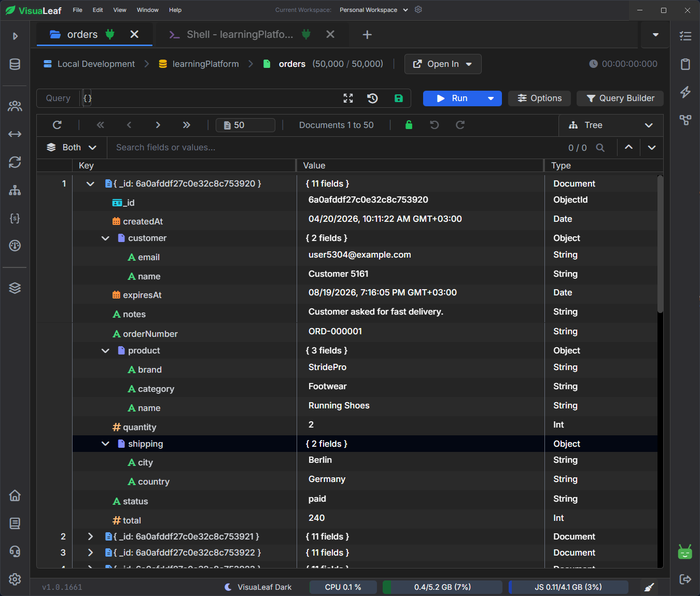
Task: Run the query
Action: (452, 98)
